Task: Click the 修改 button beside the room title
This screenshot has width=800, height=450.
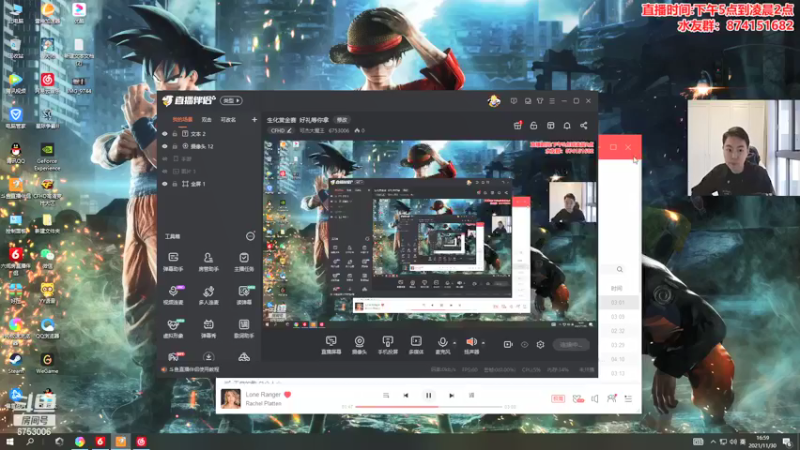Action: (342, 120)
